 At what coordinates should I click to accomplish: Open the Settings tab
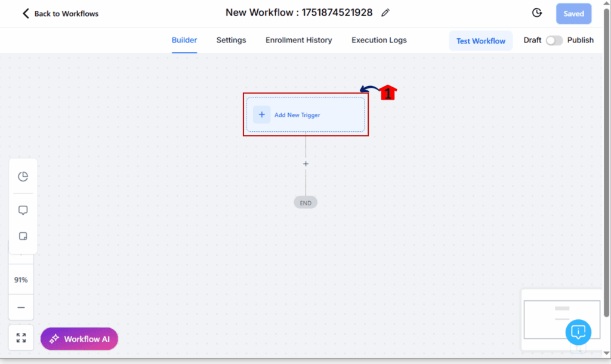(x=231, y=40)
